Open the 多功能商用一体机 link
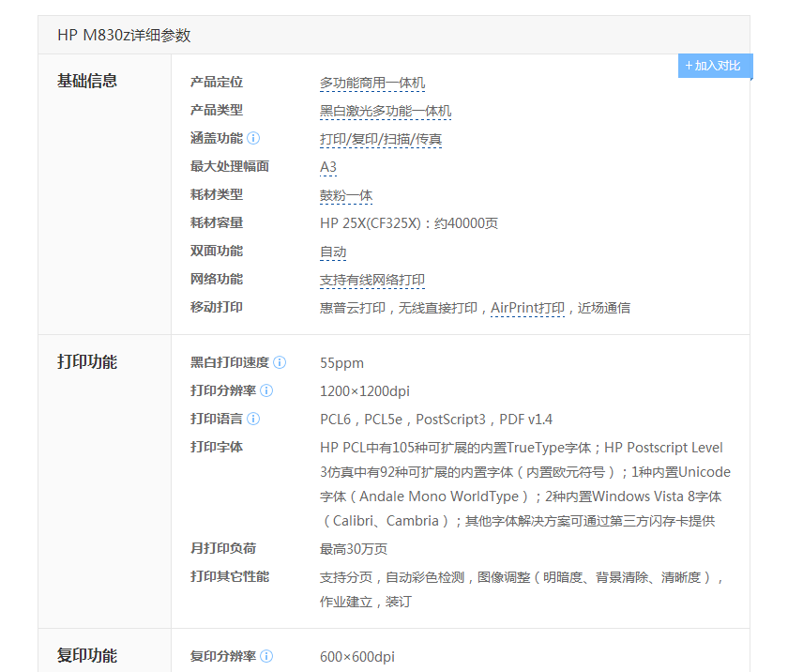This screenshot has height=672, width=788. (372, 83)
